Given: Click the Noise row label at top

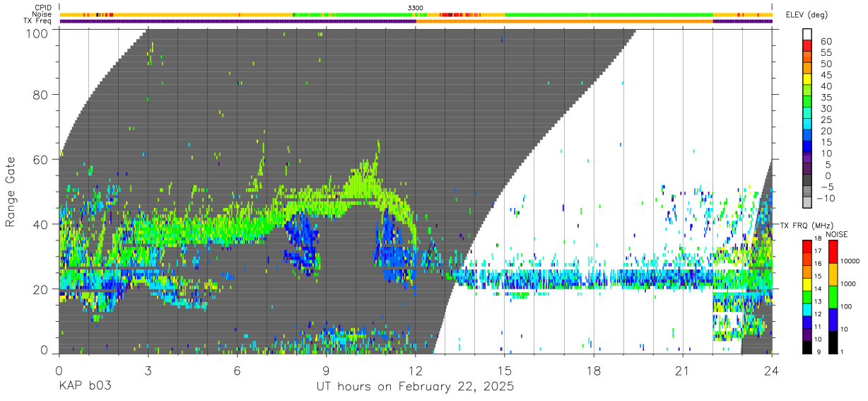Looking at the screenshot, I should pos(42,14).
